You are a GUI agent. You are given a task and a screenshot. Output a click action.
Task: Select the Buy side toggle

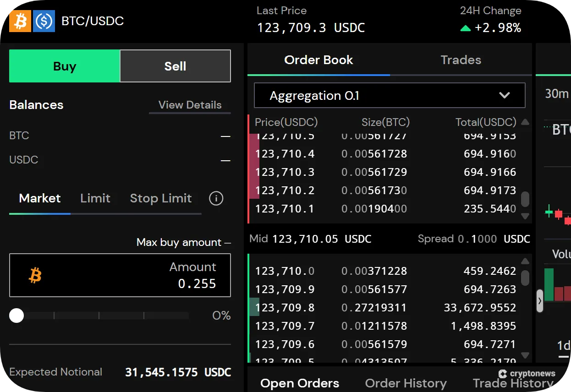pos(65,66)
